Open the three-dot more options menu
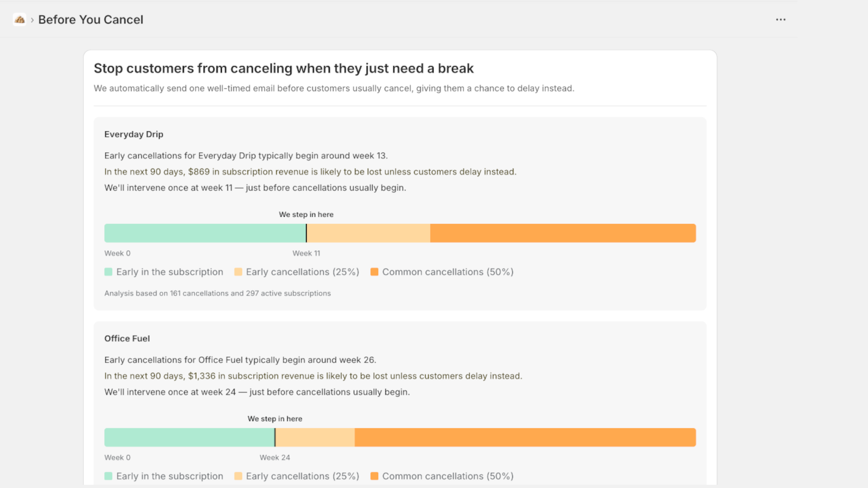The width and height of the screenshot is (868, 488). tap(780, 20)
